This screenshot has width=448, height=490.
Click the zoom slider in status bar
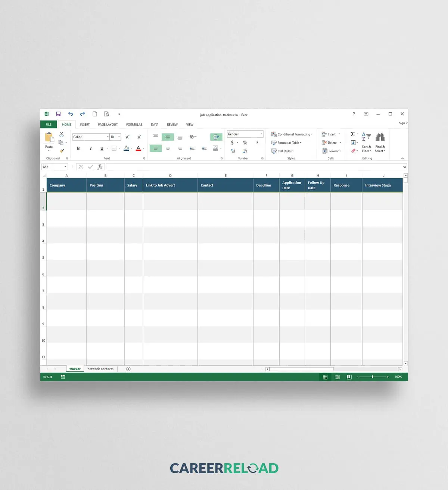pos(373,377)
